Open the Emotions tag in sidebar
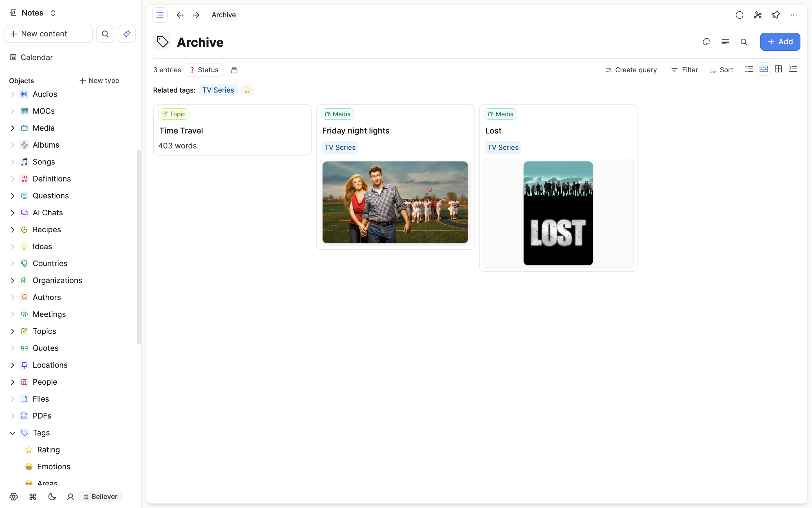 (x=54, y=467)
